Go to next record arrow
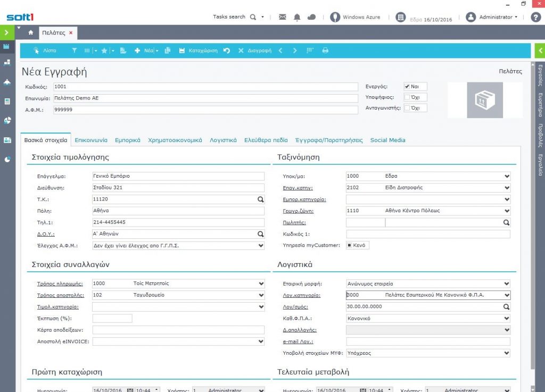The image size is (545, 392). tap(295, 51)
